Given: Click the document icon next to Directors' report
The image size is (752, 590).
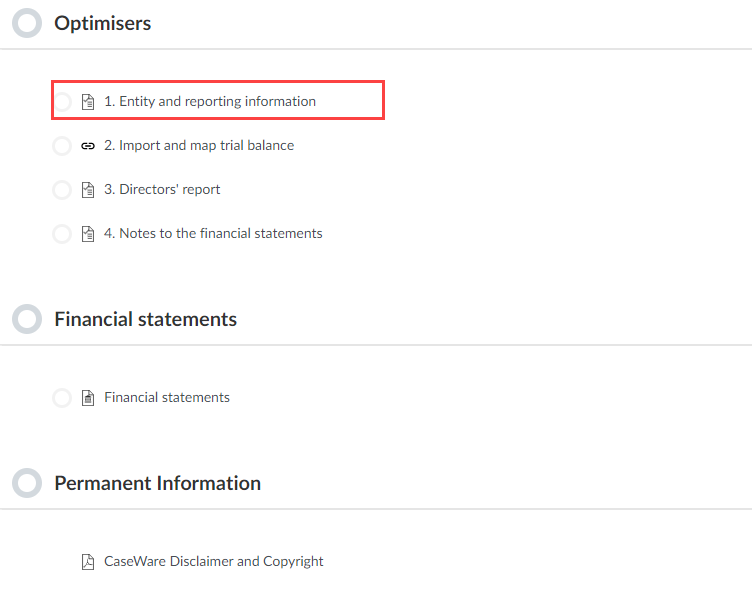Looking at the screenshot, I should point(88,190).
